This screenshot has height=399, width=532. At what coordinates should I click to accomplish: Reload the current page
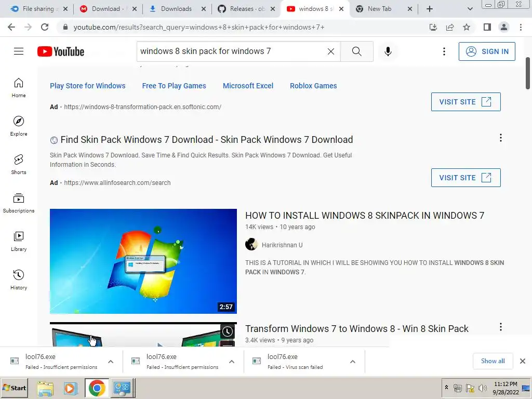point(45,27)
